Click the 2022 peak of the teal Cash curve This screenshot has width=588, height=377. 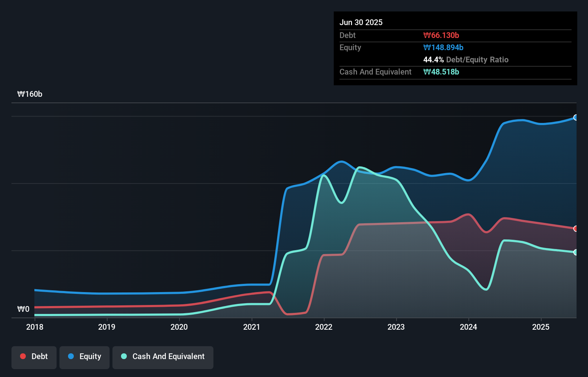tap(324, 176)
